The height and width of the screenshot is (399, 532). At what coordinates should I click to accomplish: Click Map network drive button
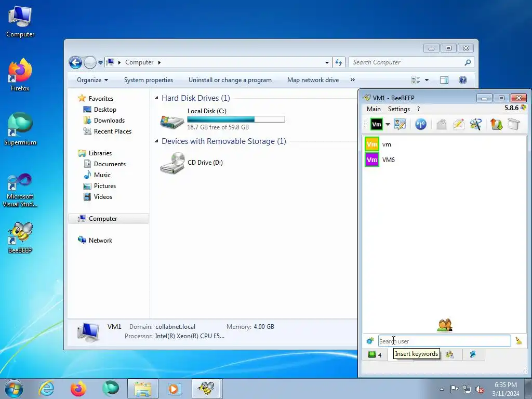coord(313,80)
